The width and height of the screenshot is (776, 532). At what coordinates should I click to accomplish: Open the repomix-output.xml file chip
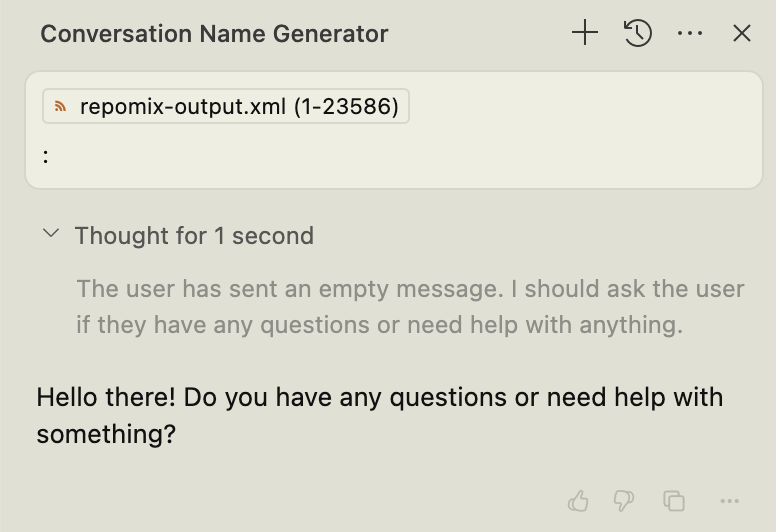coord(226,107)
